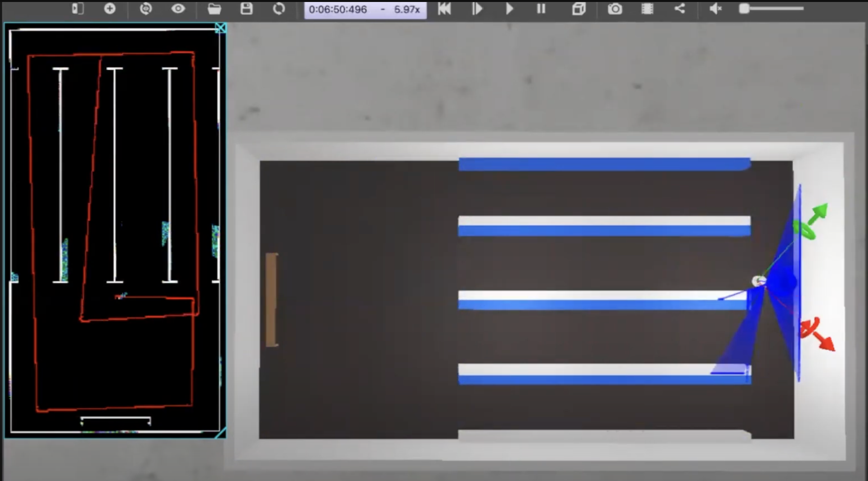Toggle sound with the muted speaker icon

(715, 9)
